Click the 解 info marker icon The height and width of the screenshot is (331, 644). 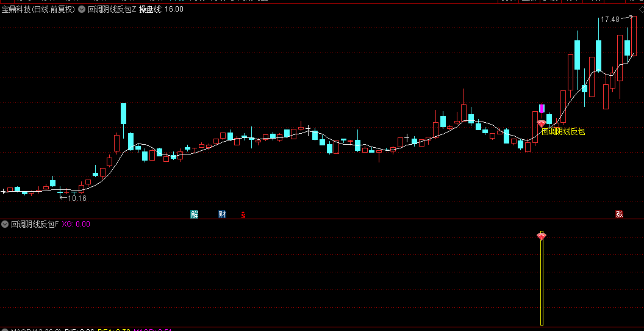[195, 214]
